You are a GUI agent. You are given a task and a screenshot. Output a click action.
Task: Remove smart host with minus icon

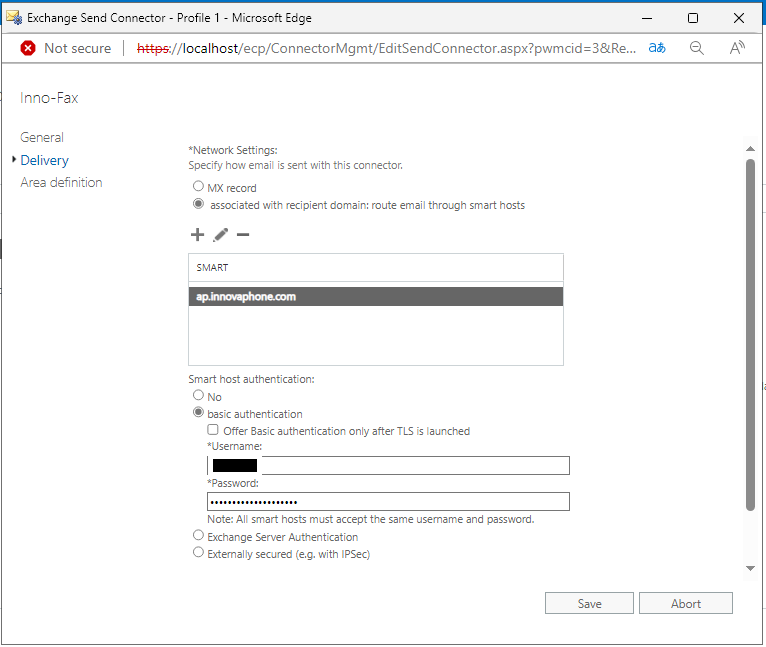(243, 235)
